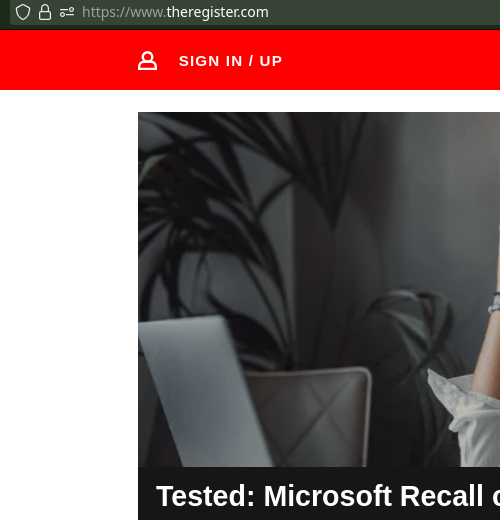
Task: Click the word 'Microsoft' in the headline
Action: click(x=328, y=496)
